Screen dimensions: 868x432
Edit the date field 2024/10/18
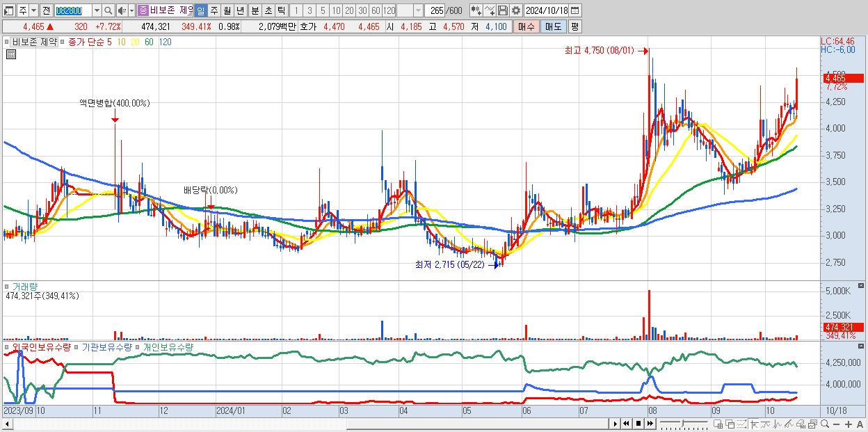coord(547,10)
